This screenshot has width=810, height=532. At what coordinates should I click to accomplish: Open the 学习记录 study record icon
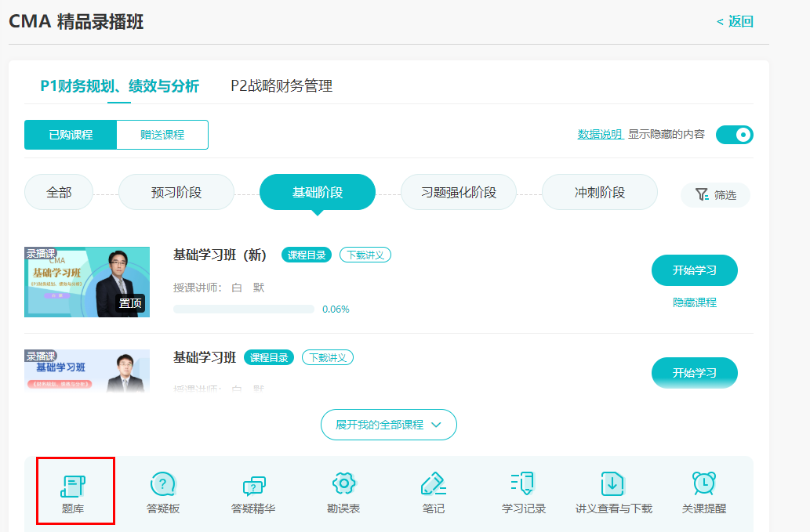pyautogui.click(x=523, y=485)
